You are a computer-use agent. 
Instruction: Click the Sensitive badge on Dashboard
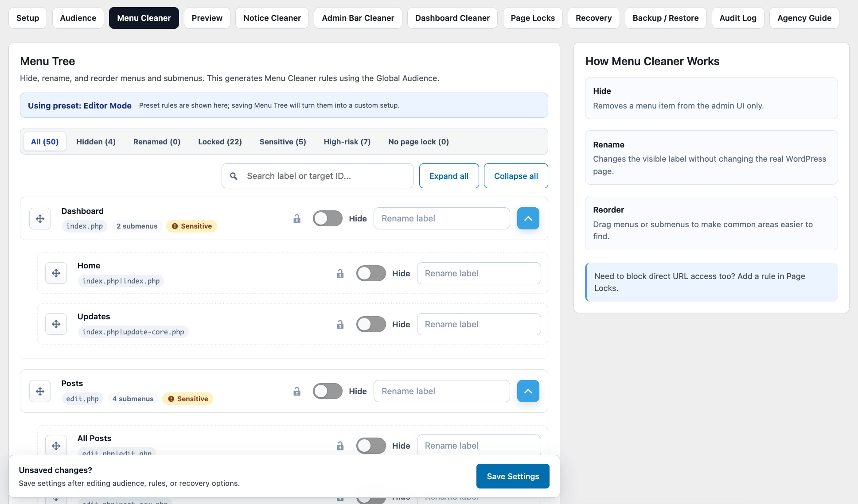[191, 226]
